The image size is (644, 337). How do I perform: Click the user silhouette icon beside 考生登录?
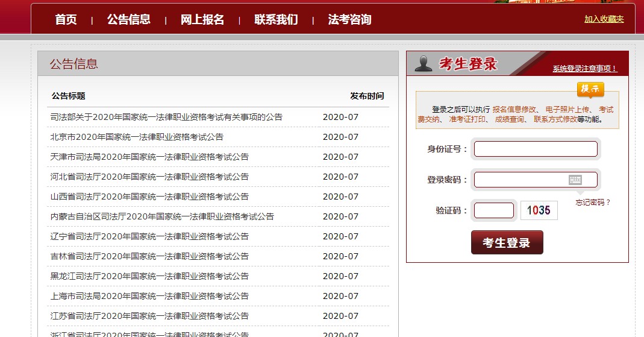pyautogui.click(x=424, y=63)
